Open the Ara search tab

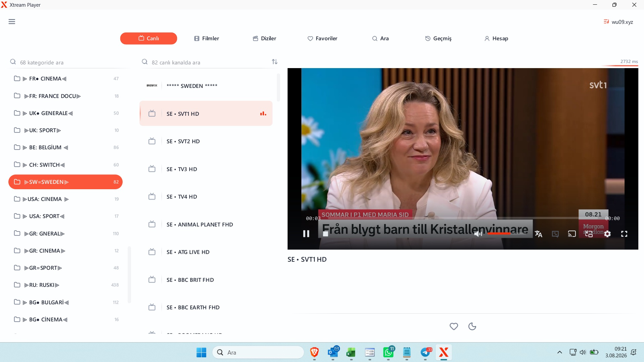pos(381,38)
